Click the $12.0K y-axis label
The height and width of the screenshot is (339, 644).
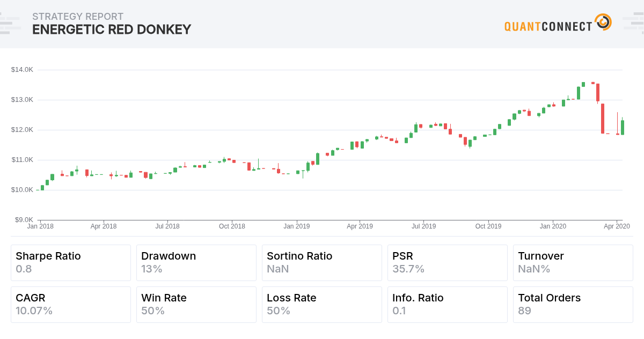coord(22,130)
